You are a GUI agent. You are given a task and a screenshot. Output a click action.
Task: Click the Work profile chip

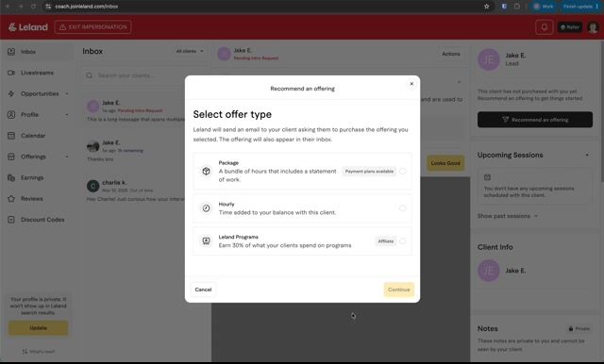click(544, 7)
